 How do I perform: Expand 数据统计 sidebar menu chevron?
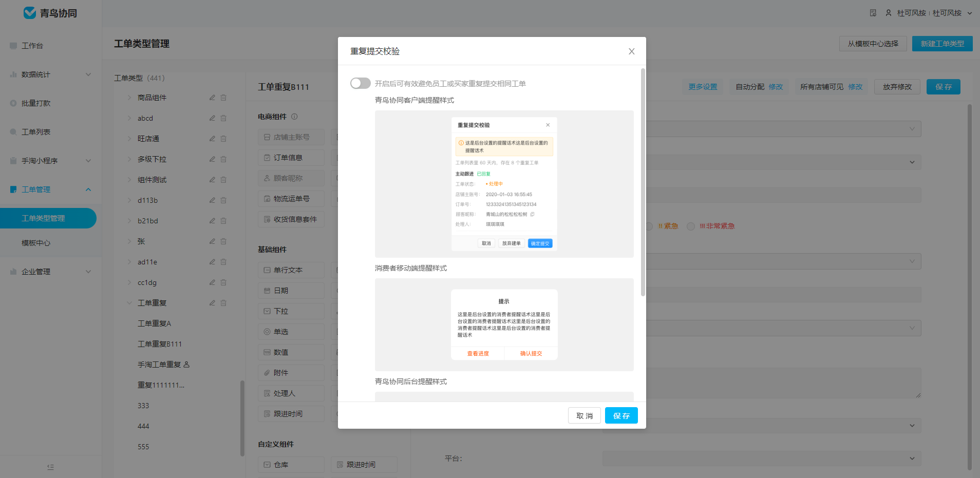coord(88,74)
